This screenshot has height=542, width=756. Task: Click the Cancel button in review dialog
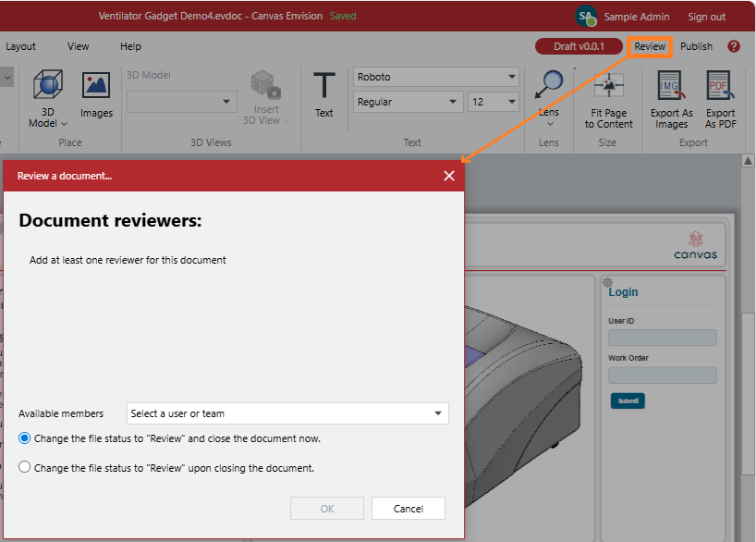(x=408, y=508)
